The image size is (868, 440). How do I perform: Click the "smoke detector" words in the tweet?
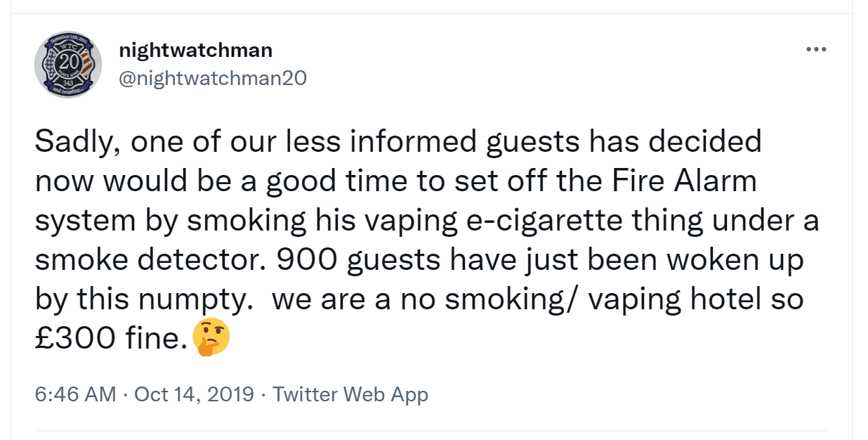(150, 261)
